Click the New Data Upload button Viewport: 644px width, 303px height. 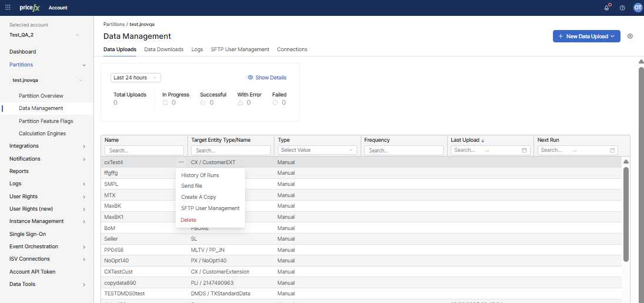586,36
